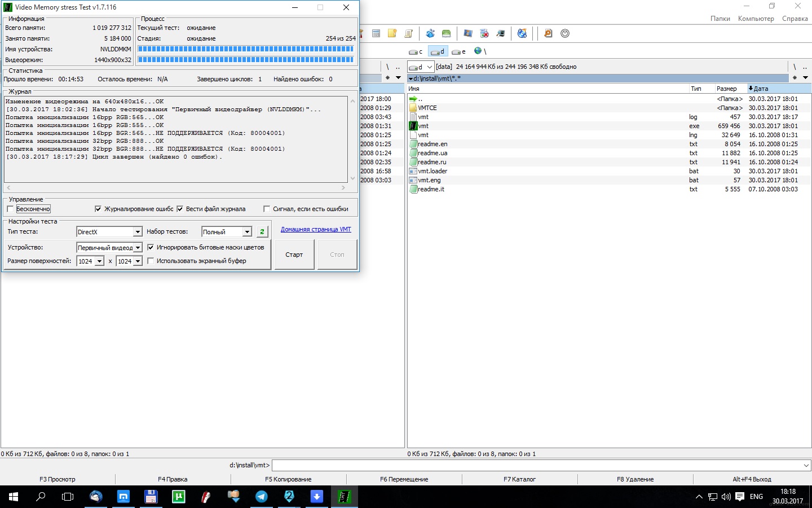Select the vmt.loader bat file
The width and height of the screenshot is (812, 508).
click(x=433, y=171)
